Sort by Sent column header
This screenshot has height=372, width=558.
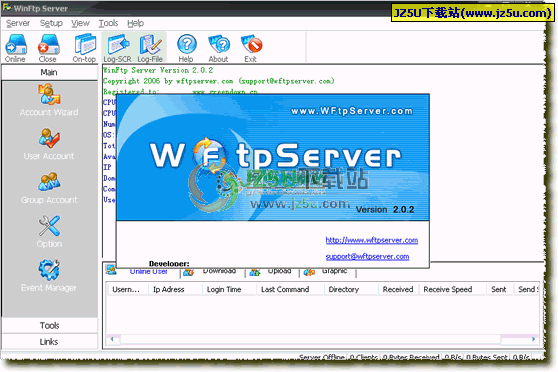pyautogui.click(x=500, y=289)
